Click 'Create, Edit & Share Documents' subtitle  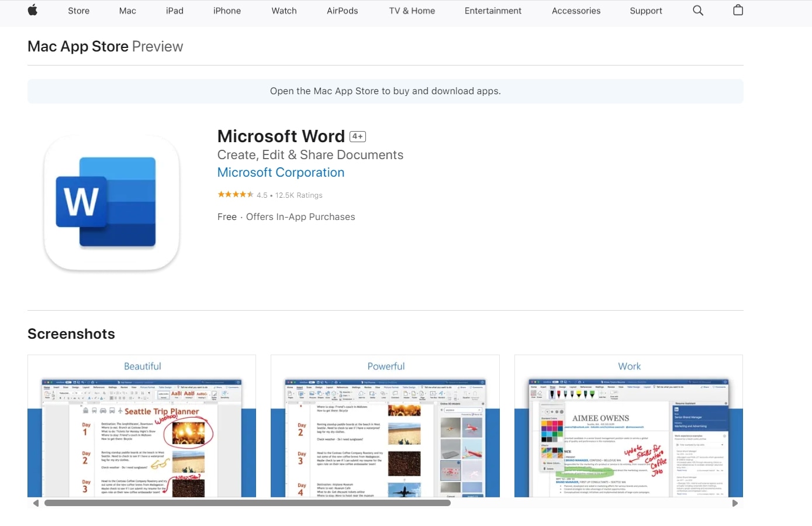coord(310,155)
